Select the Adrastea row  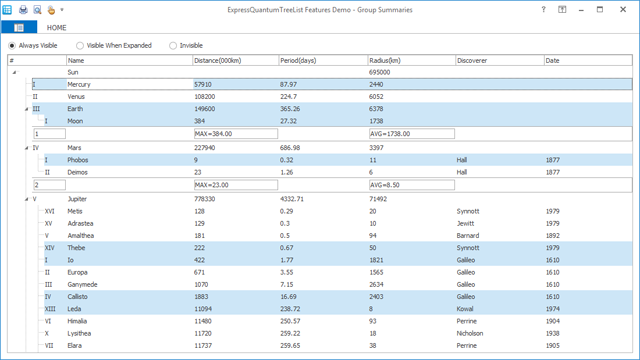[x=338, y=224]
